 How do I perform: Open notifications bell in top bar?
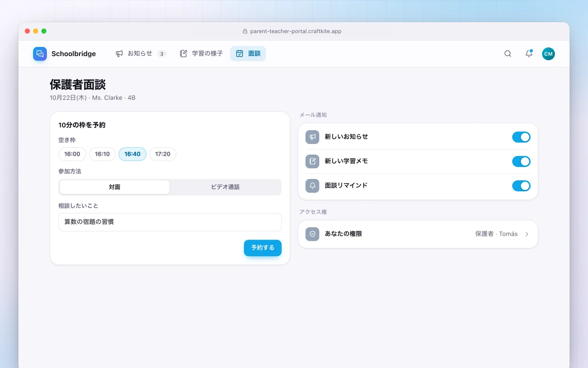coord(529,54)
